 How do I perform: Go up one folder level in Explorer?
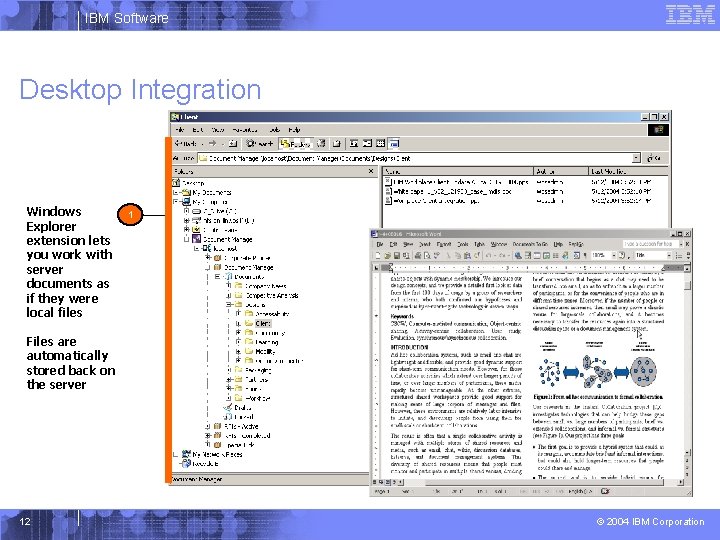point(233,144)
